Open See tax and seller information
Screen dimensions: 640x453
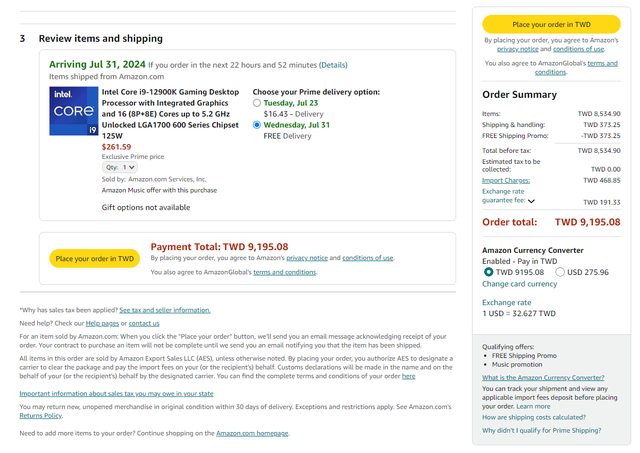pos(165,310)
